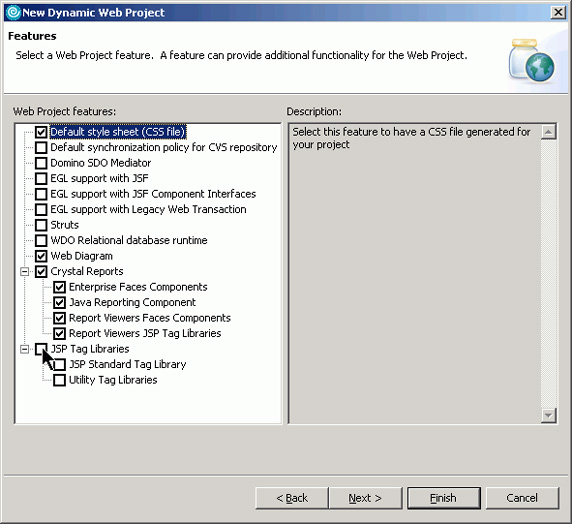Screen dimensions: 572x524
Task: Click Finish to create the project
Action: (444, 498)
